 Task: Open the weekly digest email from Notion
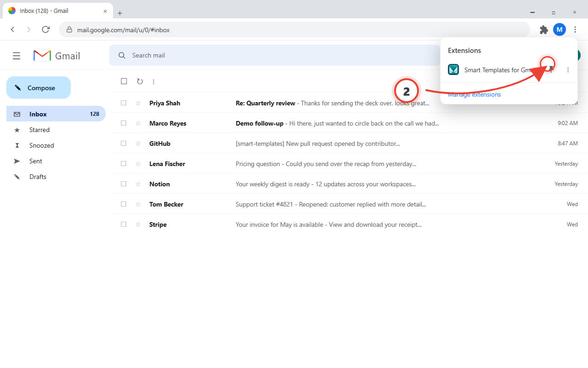pyautogui.click(x=326, y=184)
